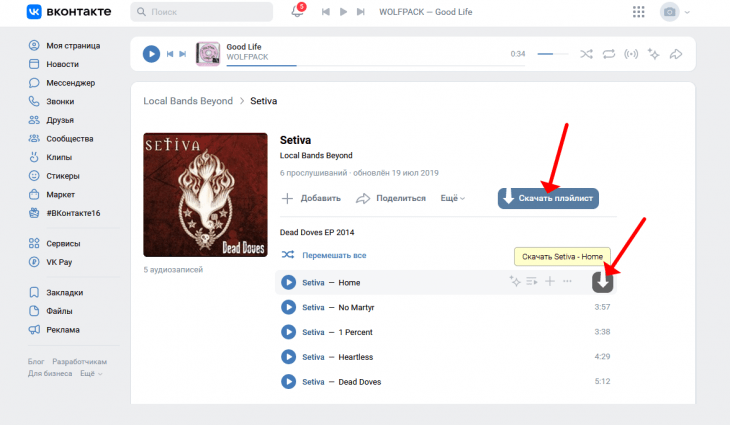730x425 pixels.
Task: Previous track button in audio player panel
Action: [x=170, y=54]
